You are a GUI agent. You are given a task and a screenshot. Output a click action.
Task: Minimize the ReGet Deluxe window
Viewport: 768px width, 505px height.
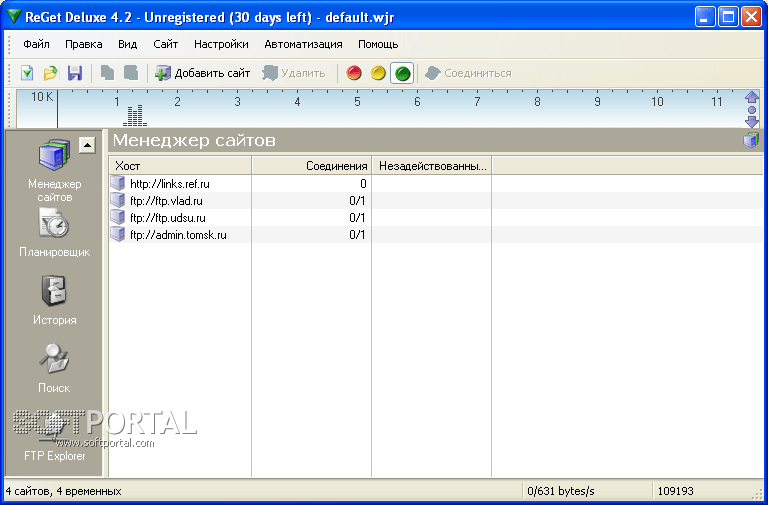pos(705,17)
